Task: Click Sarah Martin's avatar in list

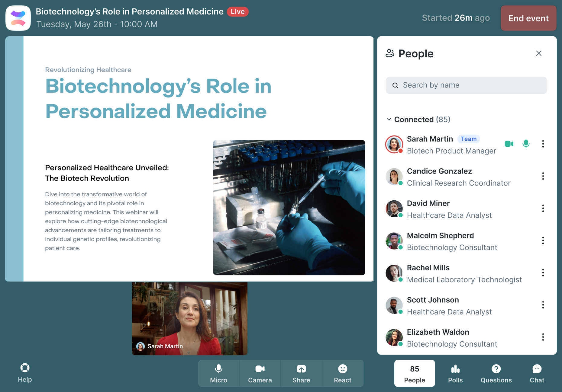Action: [394, 144]
